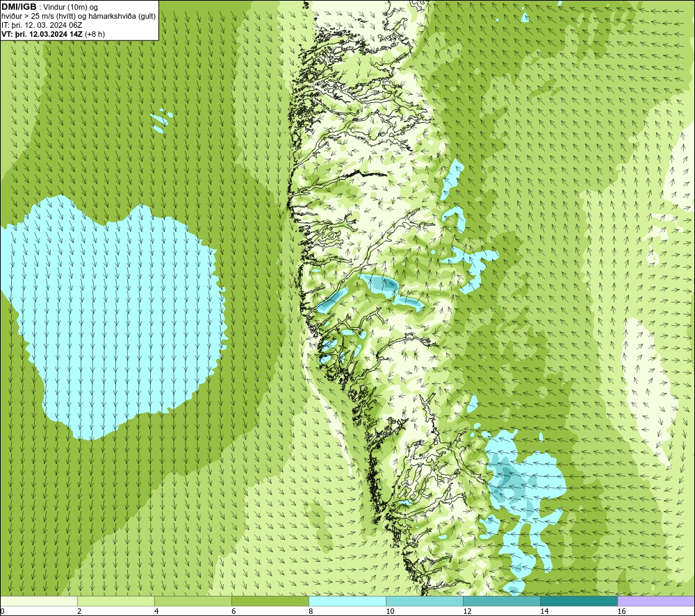Pick the teal 12–14 legend swatch
The image size is (695, 616).
click(x=501, y=601)
